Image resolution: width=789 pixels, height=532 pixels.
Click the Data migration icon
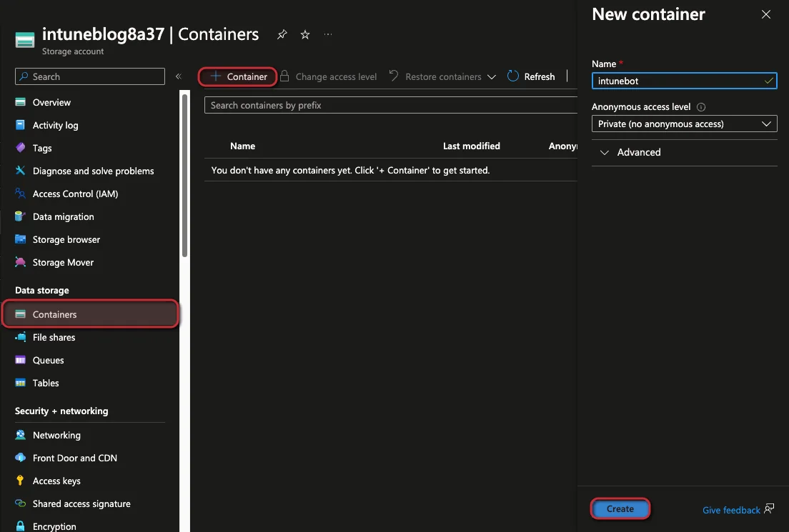pyautogui.click(x=20, y=216)
